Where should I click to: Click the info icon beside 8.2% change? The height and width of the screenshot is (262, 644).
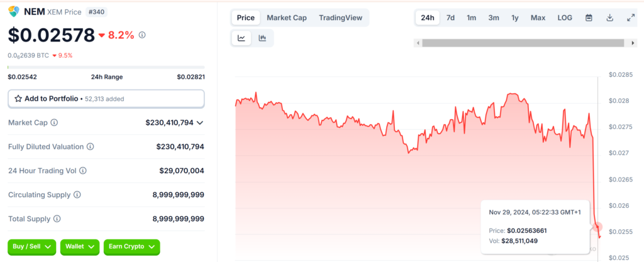click(142, 35)
